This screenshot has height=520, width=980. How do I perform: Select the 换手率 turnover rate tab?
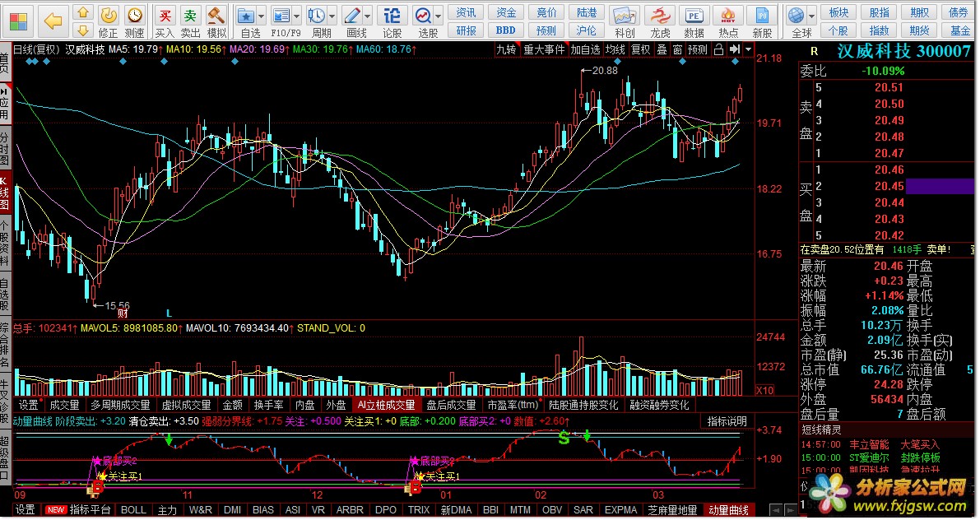[x=269, y=405]
